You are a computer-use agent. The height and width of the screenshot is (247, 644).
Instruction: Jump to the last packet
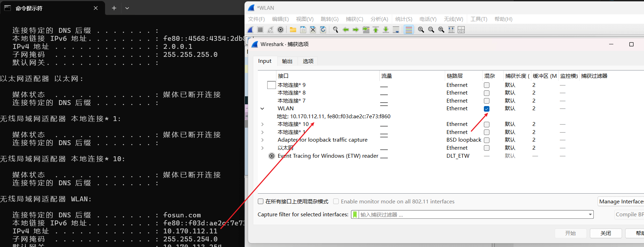(x=386, y=30)
